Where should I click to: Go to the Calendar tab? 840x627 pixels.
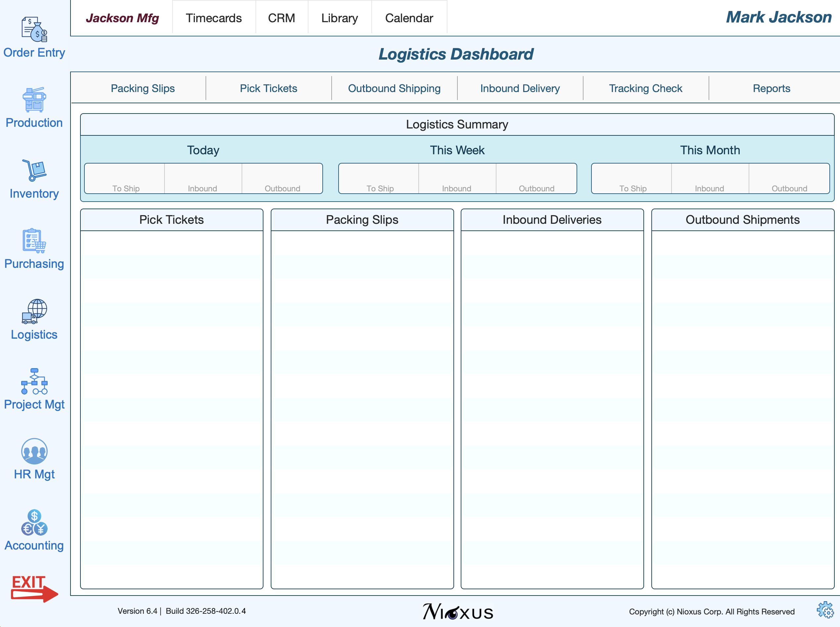click(x=409, y=18)
